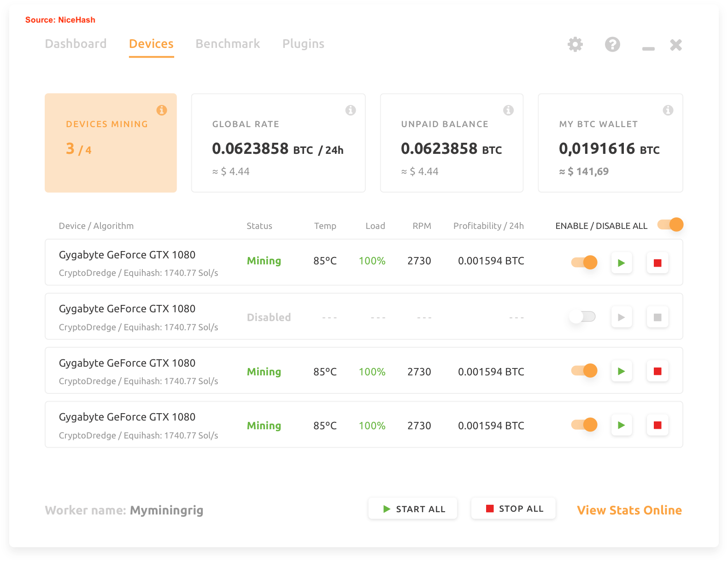
Task: Click the 0.0623858 BTC / 24h global rate
Action: click(x=278, y=149)
